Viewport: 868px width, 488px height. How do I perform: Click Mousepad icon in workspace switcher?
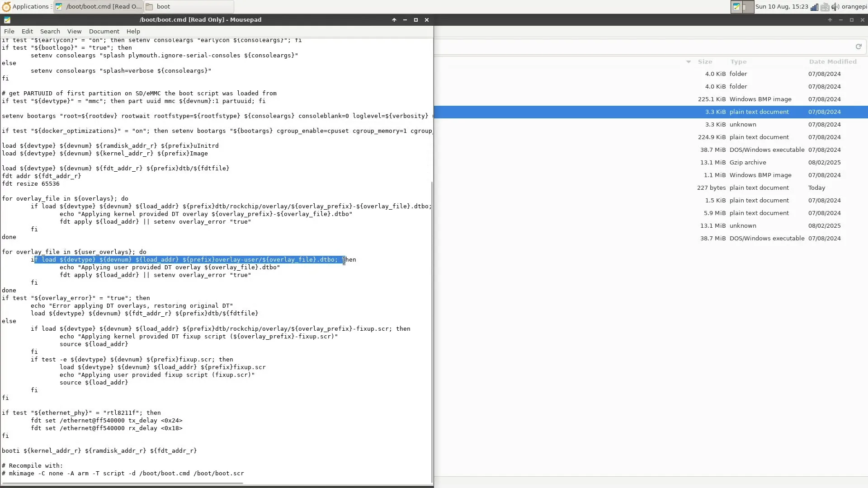point(737,7)
